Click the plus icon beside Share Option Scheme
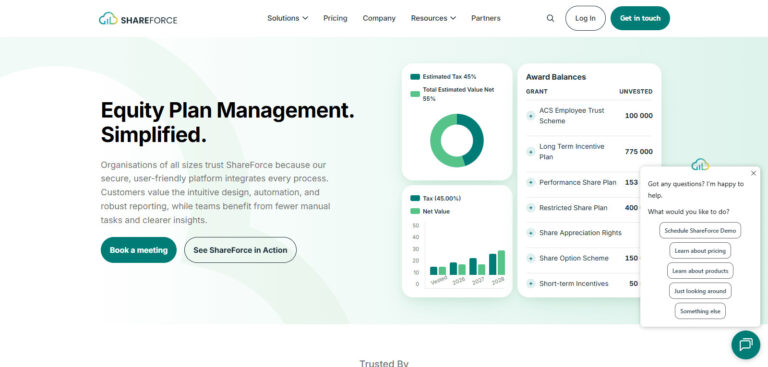 coord(530,258)
